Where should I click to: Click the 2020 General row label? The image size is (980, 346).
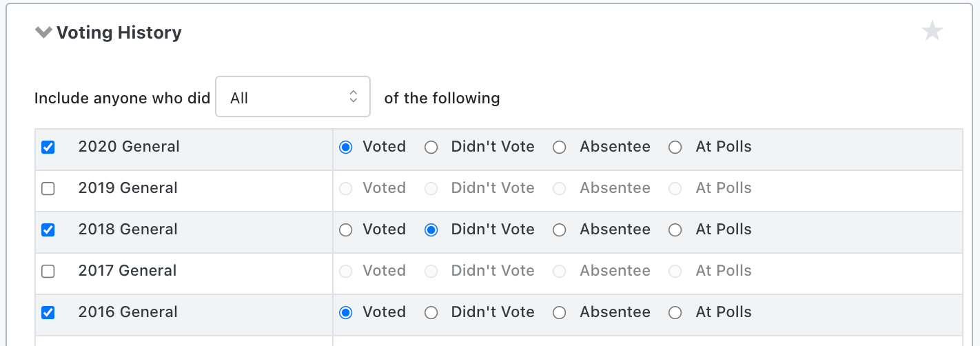(x=129, y=147)
